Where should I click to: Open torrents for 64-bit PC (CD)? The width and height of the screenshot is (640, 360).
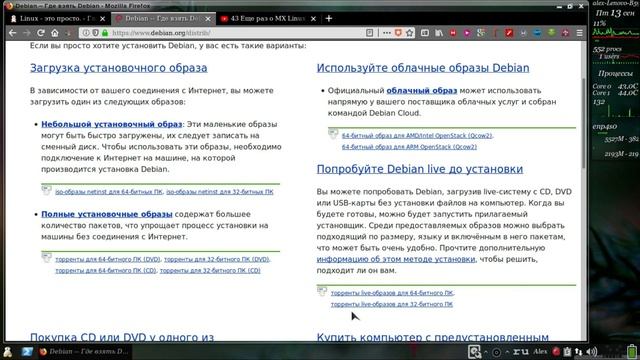106,271
